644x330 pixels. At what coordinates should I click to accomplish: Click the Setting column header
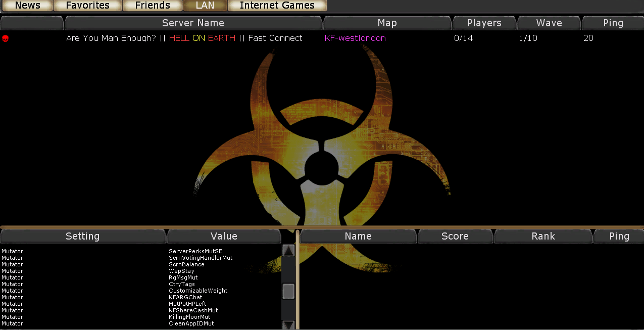[83, 237]
